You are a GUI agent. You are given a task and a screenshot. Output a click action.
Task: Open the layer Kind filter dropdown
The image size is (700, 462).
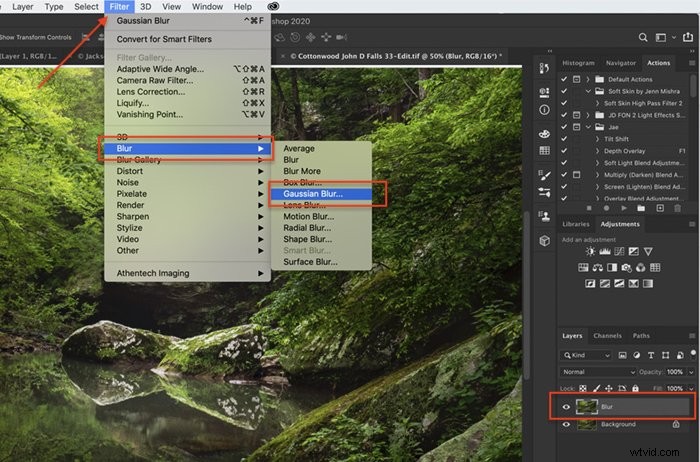click(x=586, y=355)
